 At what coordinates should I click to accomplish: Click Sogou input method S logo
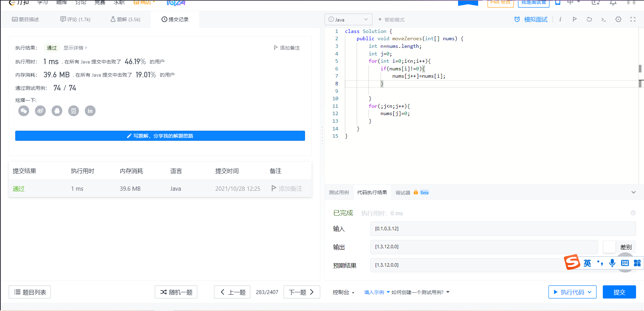(x=572, y=262)
